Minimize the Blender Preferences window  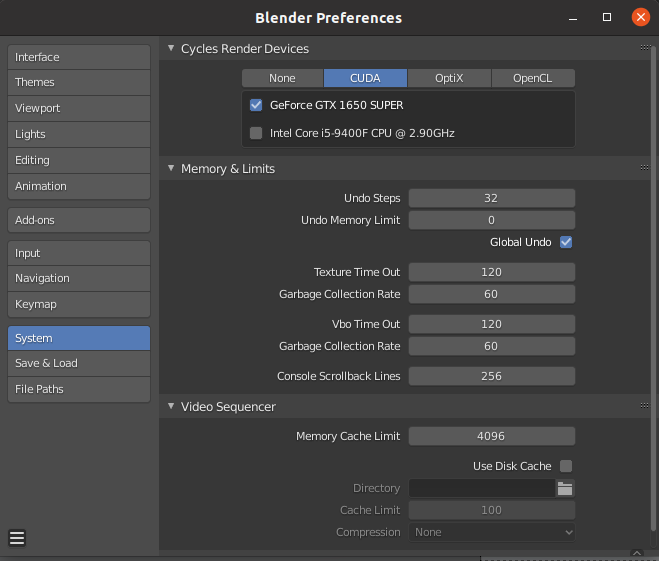(572, 19)
